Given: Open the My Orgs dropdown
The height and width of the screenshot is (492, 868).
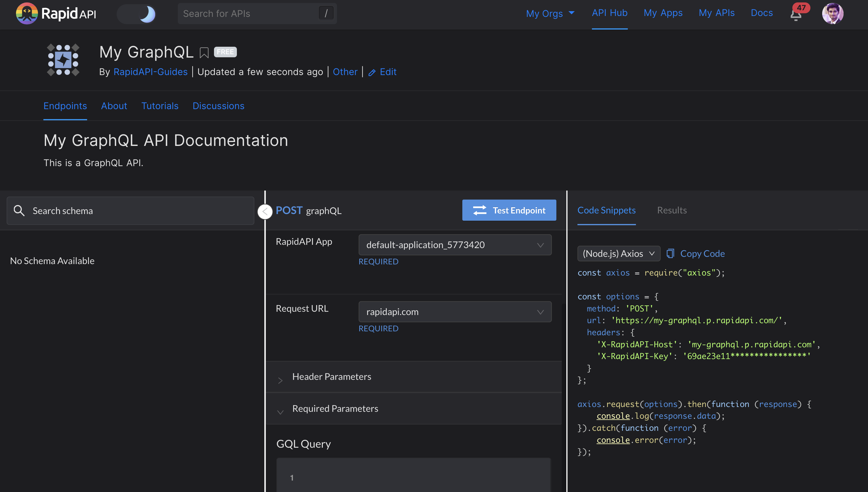Looking at the screenshot, I should 550,14.
